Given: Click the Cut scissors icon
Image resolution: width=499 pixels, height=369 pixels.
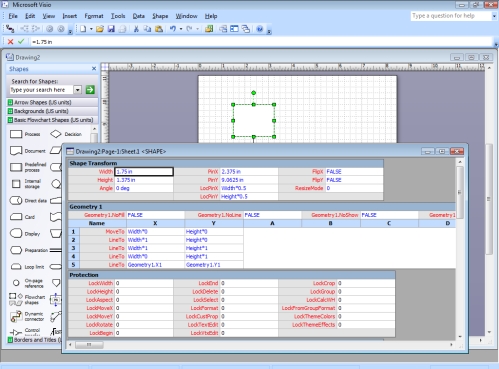Looking at the screenshot, I should 136,29.
